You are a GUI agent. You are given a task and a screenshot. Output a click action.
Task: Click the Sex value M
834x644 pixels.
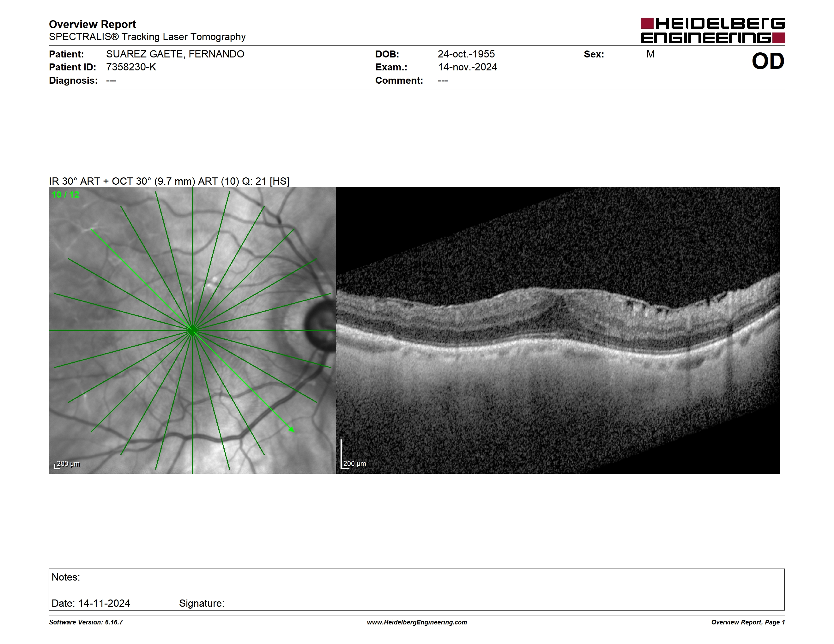650,54
